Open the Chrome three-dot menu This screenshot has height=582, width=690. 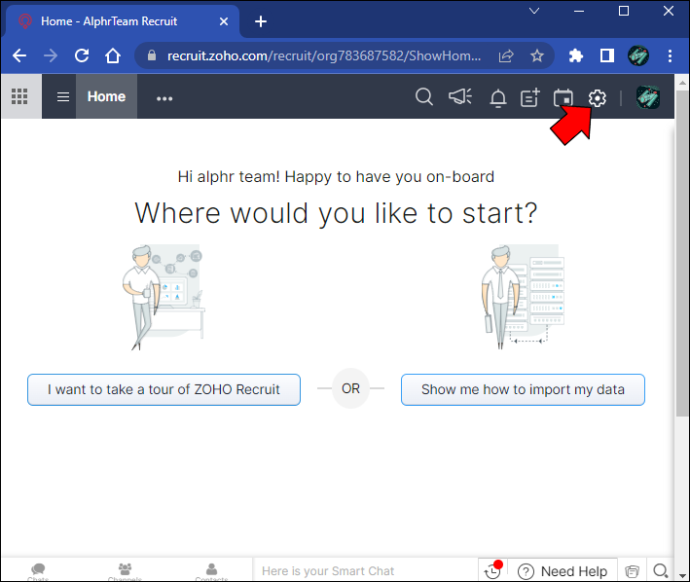point(670,56)
